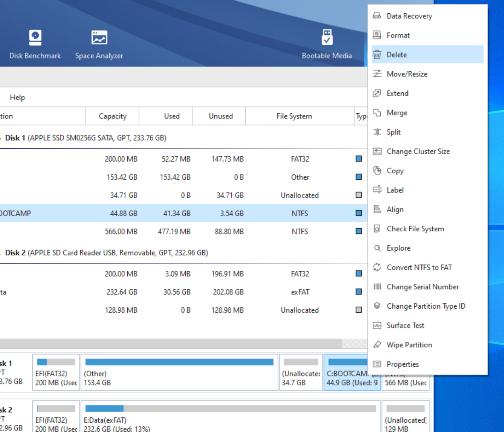Viewport: 504px width, 432px height.
Task: Select the 566 MB partition block in disk map
Action: click(x=406, y=382)
